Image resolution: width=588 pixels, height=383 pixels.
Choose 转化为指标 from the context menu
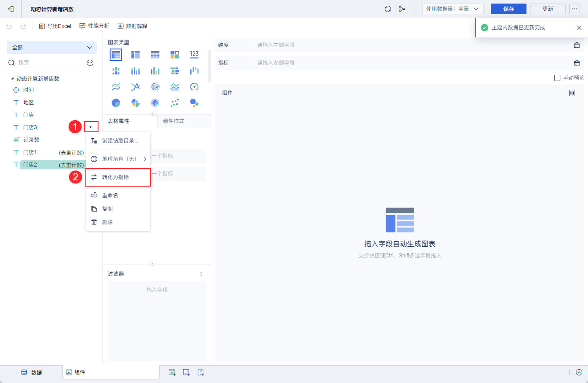coord(118,177)
